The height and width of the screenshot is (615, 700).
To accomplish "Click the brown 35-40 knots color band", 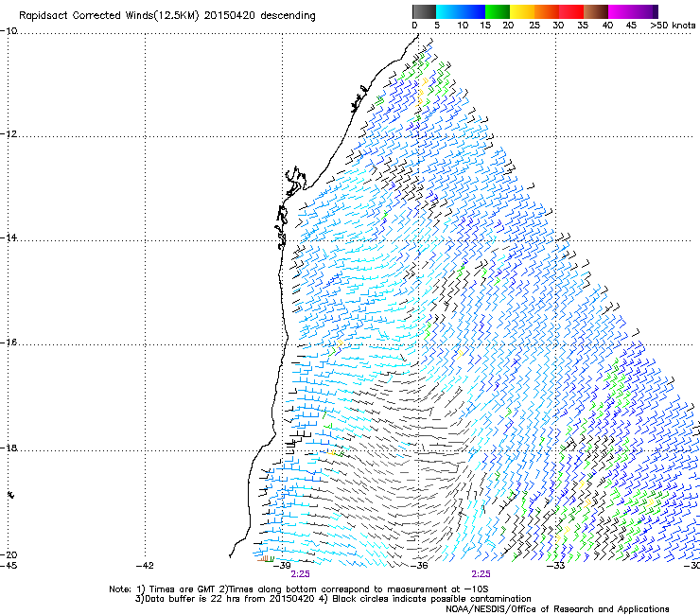I will click(x=596, y=11).
